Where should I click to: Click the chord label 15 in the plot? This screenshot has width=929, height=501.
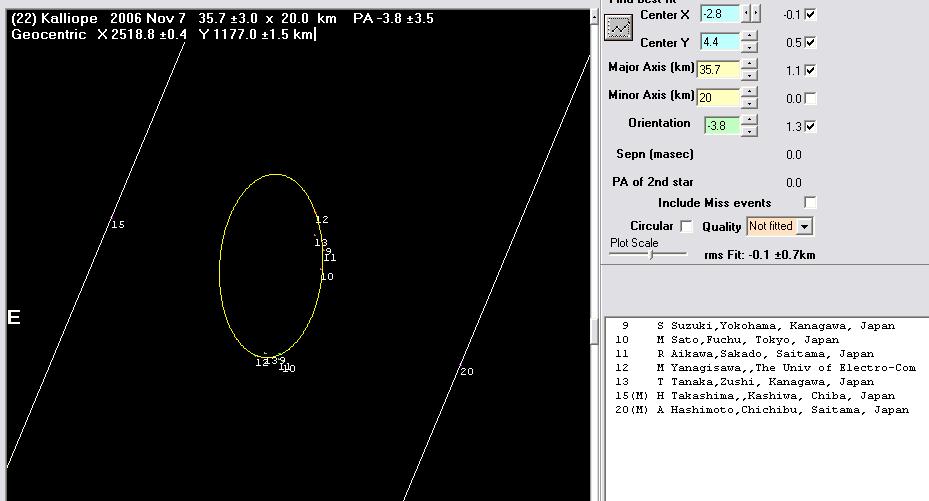click(118, 224)
